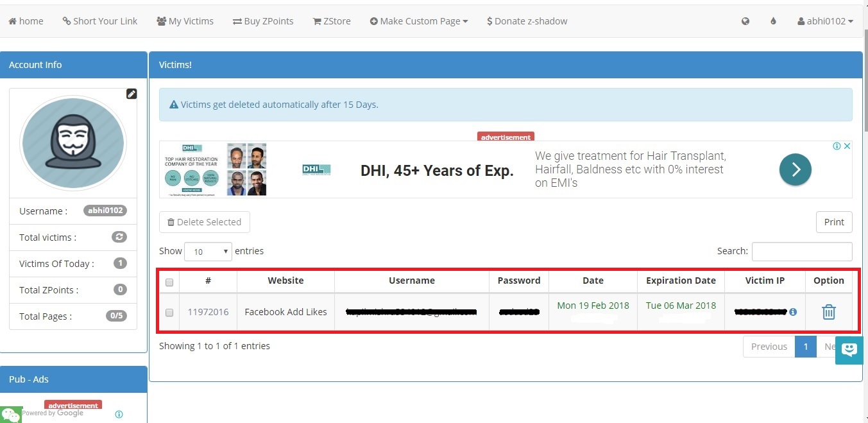Click the WeChat icon at bottom left
Viewport: 868px width, 423px height.
(x=11, y=414)
